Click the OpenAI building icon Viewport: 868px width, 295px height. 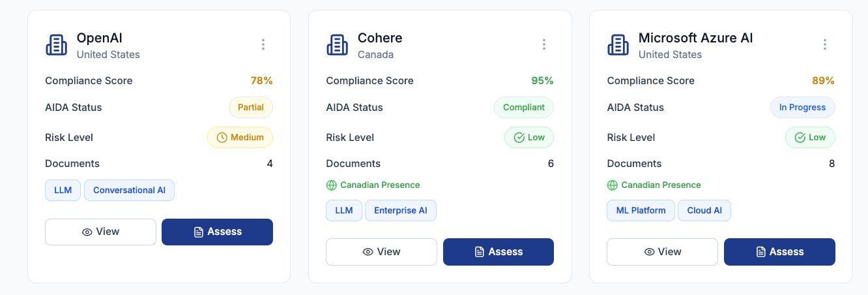pos(57,45)
